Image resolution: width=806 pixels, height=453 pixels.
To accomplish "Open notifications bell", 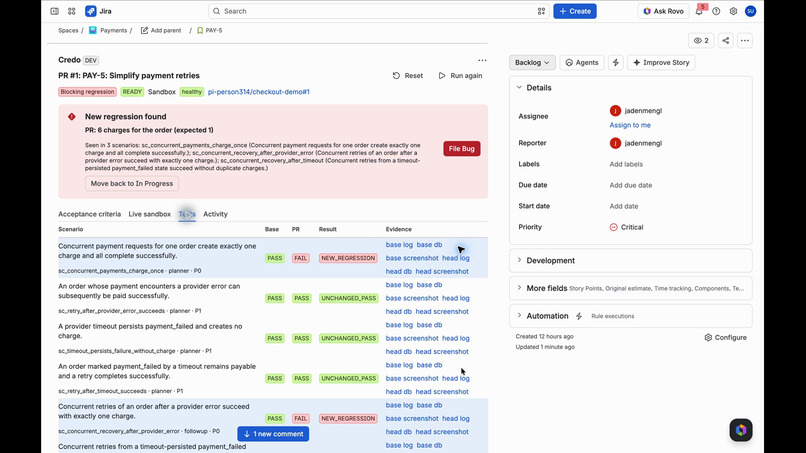I will (x=699, y=11).
